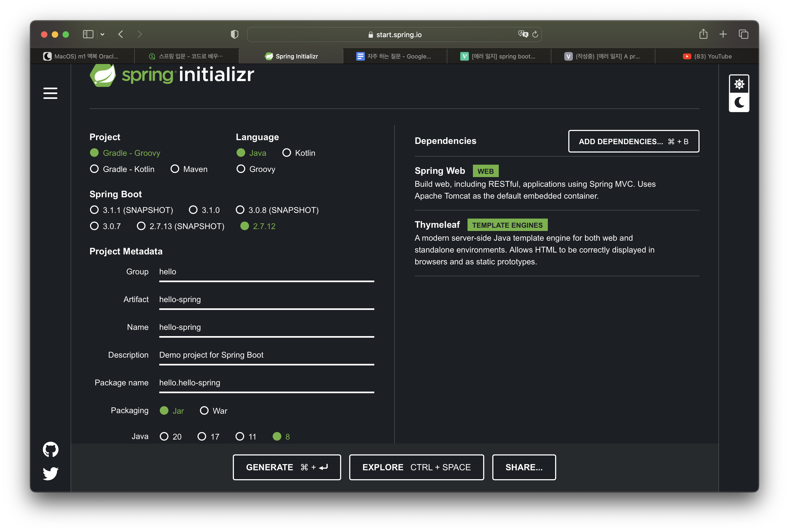Image resolution: width=789 pixels, height=532 pixels.
Task: Select Kotlin language
Action: tap(299, 153)
